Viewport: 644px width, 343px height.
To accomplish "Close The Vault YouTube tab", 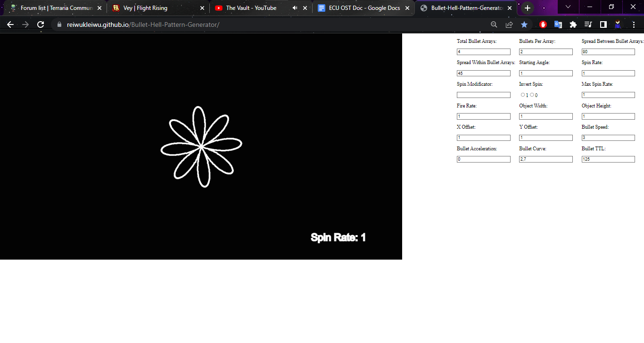I will pos(305,8).
